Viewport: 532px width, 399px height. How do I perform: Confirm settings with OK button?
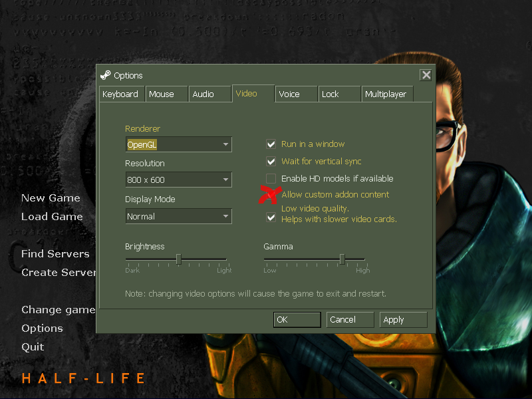[297, 320]
